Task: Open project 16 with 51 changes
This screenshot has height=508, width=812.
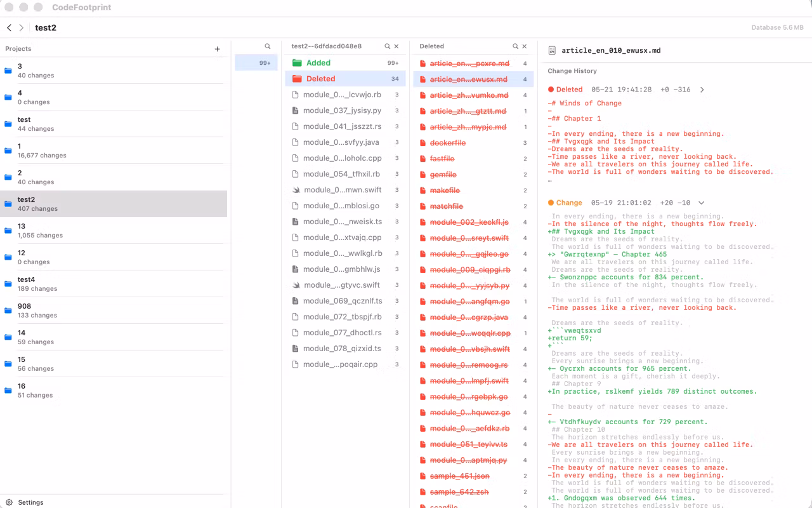Action: (x=114, y=391)
